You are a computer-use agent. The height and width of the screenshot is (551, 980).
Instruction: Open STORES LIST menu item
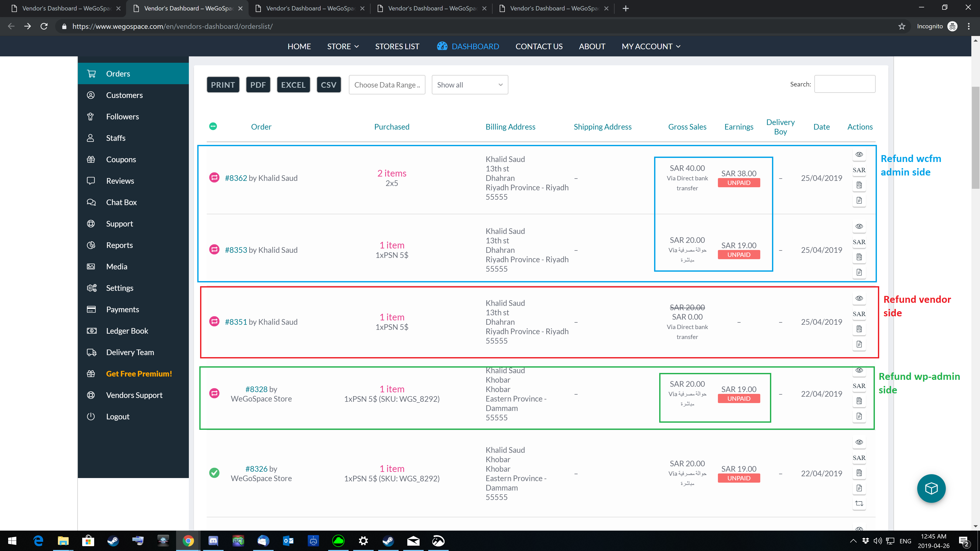[397, 46]
